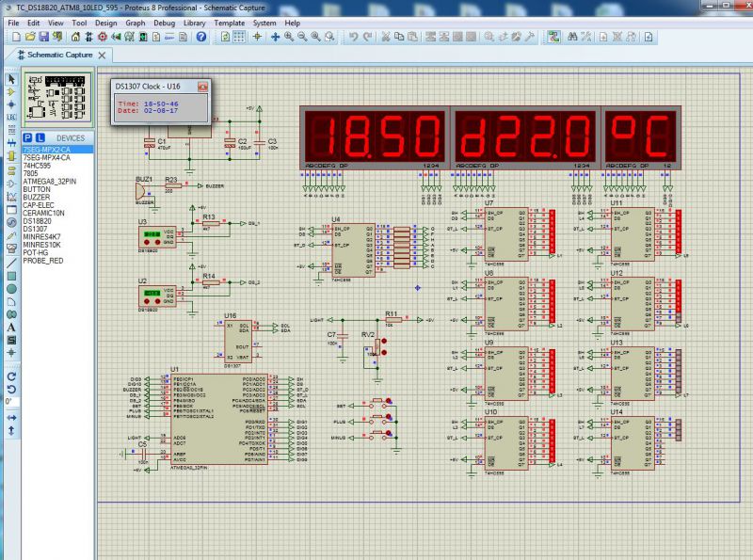Zoom in using magnifier plus icon
Screen dimensions: 753x560
289,37
